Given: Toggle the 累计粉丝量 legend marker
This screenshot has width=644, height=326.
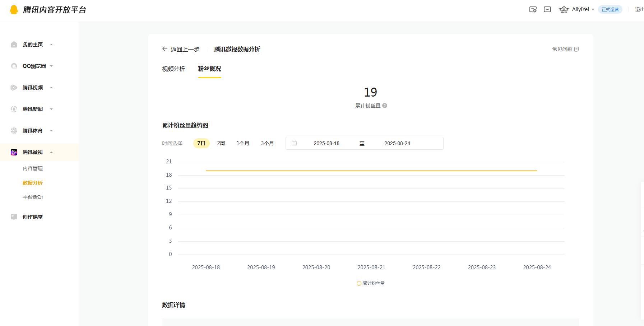Looking at the screenshot, I should [359, 283].
